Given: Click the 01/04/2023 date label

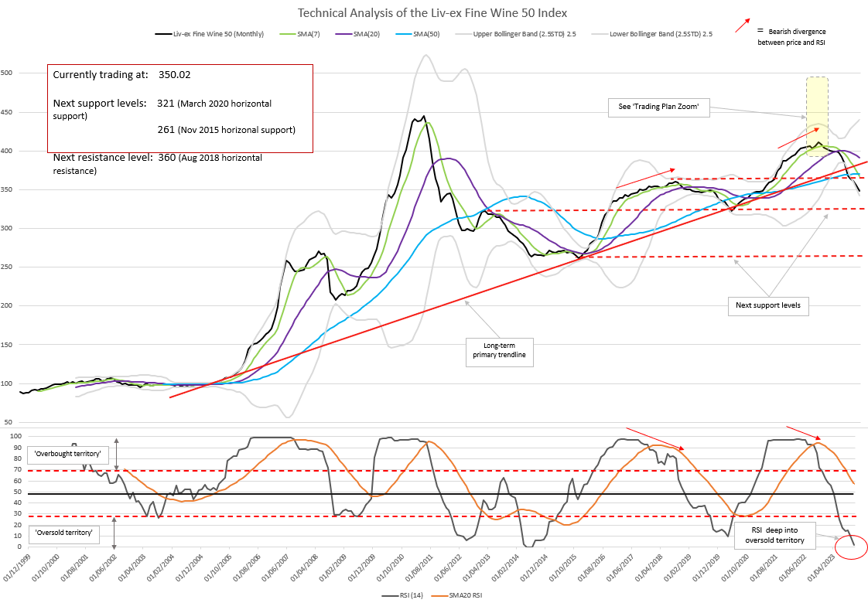Looking at the screenshot, I should (x=820, y=567).
